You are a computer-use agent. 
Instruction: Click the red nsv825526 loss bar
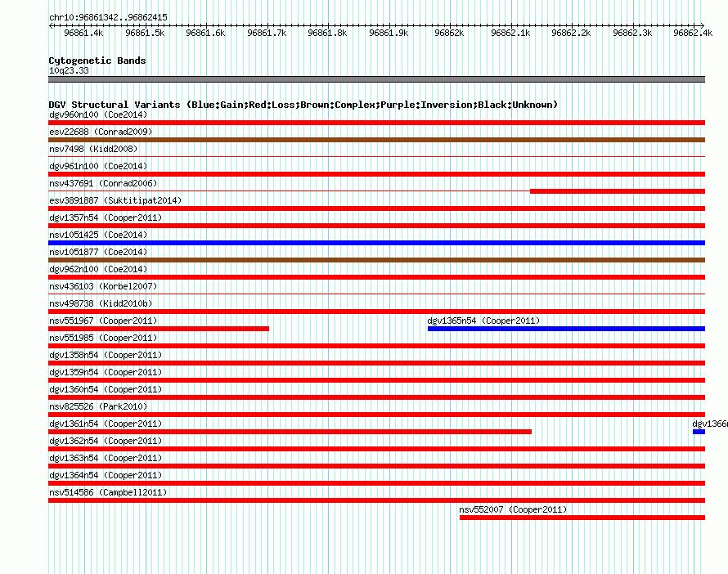(376, 415)
